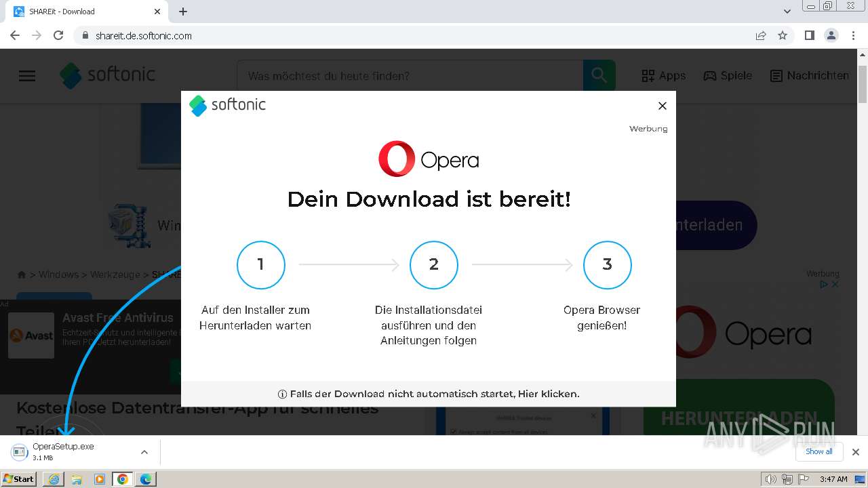Click the Werkzeuge breadcrumb link

[x=115, y=274]
